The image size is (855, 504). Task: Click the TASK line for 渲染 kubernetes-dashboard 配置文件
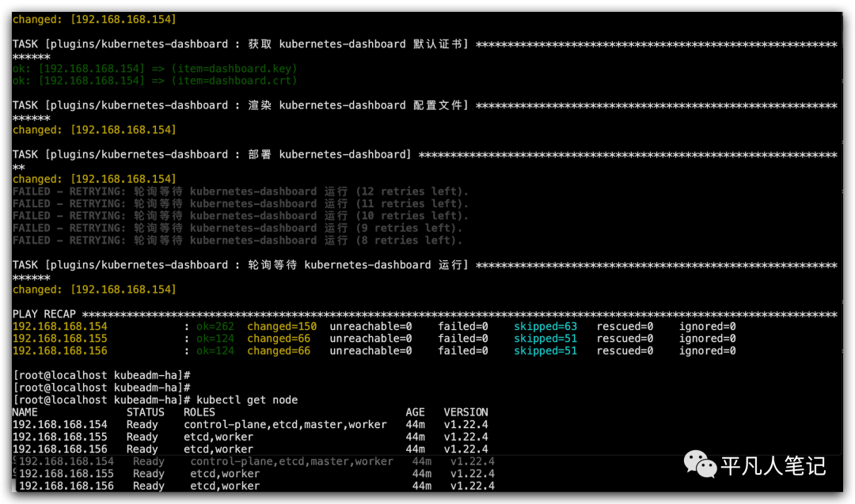(425, 105)
